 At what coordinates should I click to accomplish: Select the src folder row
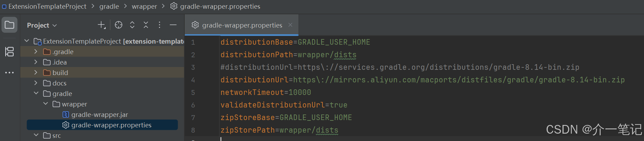[102, 135]
